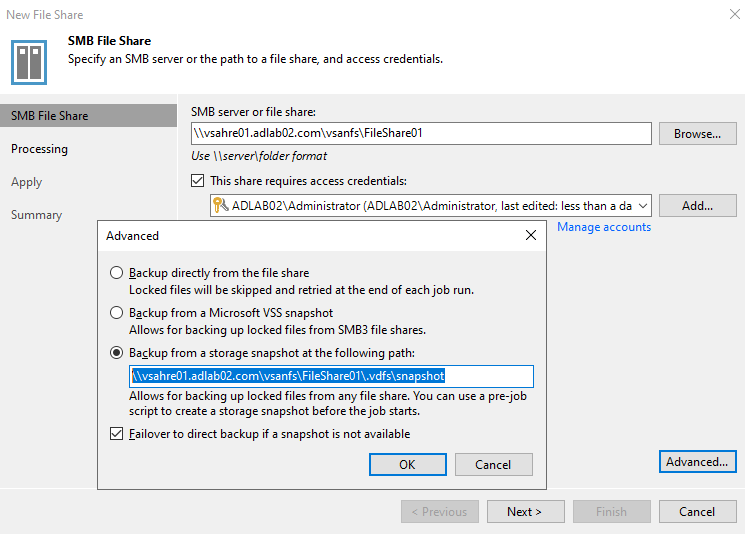Click the credentials key icon
Viewport: 745px width, 534px height.
tap(220, 205)
